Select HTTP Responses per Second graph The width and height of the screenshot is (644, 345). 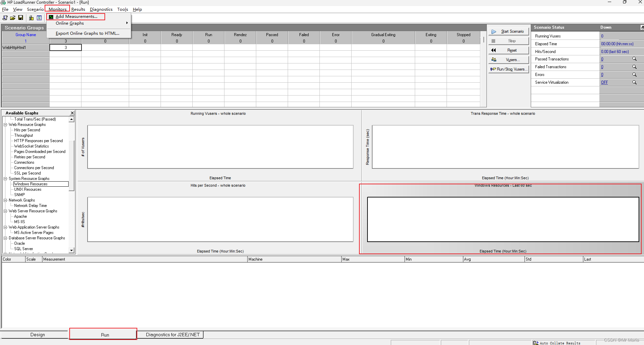pyautogui.click(x=38, y=141)
